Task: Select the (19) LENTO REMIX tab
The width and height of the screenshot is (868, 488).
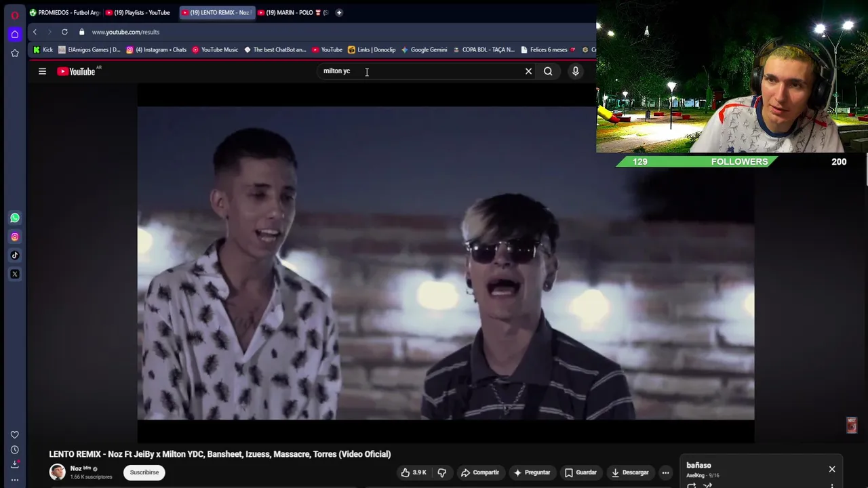Action: [x=217, y=12]
